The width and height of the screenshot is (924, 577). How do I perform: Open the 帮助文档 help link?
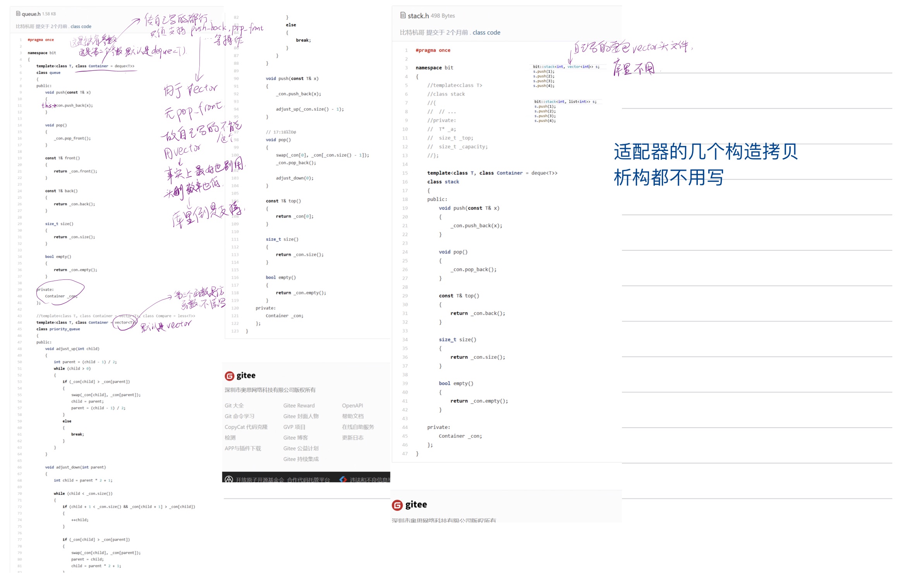(x=352, y=416)
